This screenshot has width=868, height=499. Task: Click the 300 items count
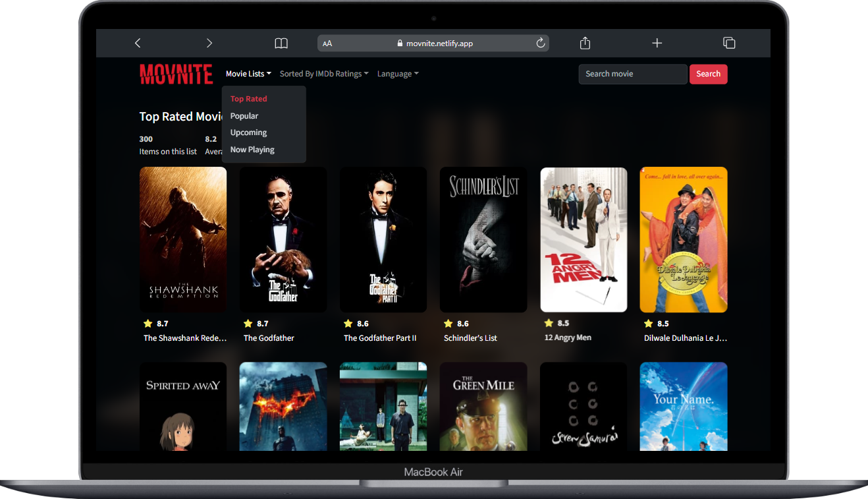[x=146, y=139]
